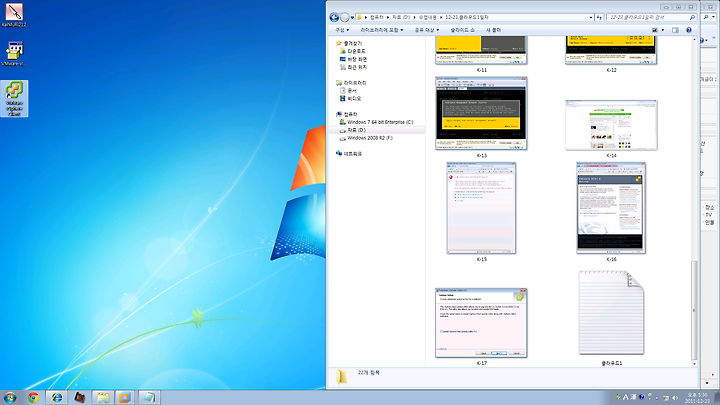
Task: Select the K-12 image thumbnail
Action: tap(611, 51)
